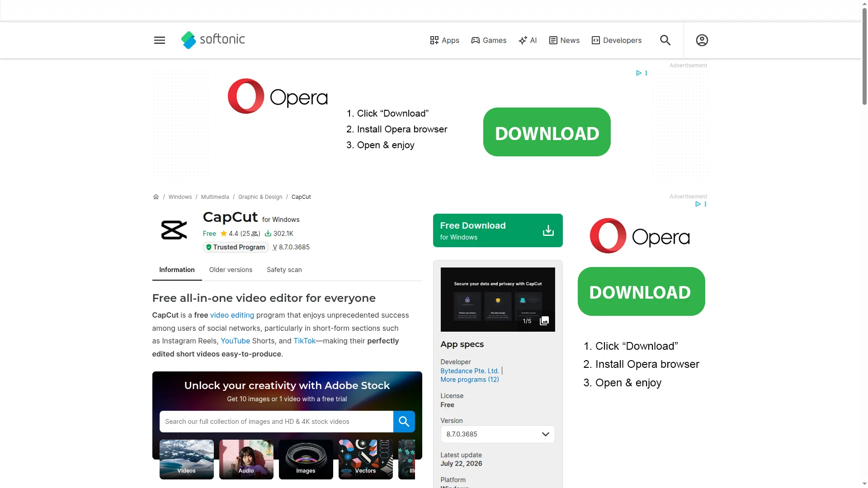The height and width of the screenshot is (488, 868).
Task: Click the AdChoices icon on sidebar Opera ad
Action: (x=698, y=204)
